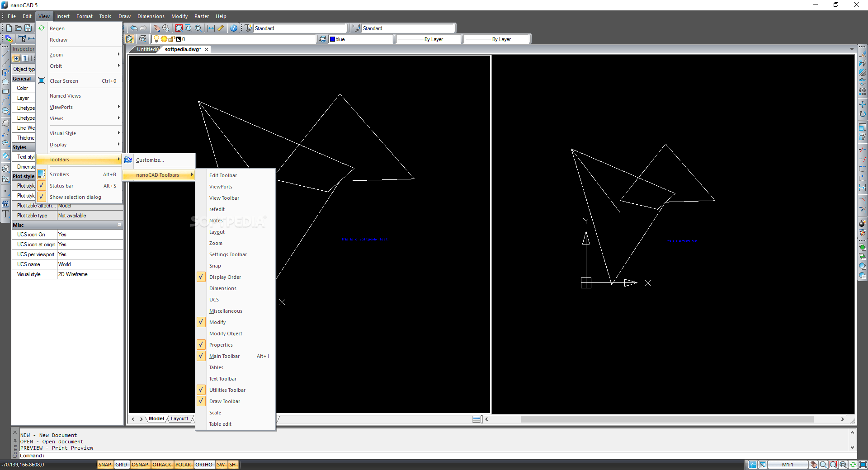Open Help via blue question mark icon
This screenshot has height=470, width=868.
[233, 28]
